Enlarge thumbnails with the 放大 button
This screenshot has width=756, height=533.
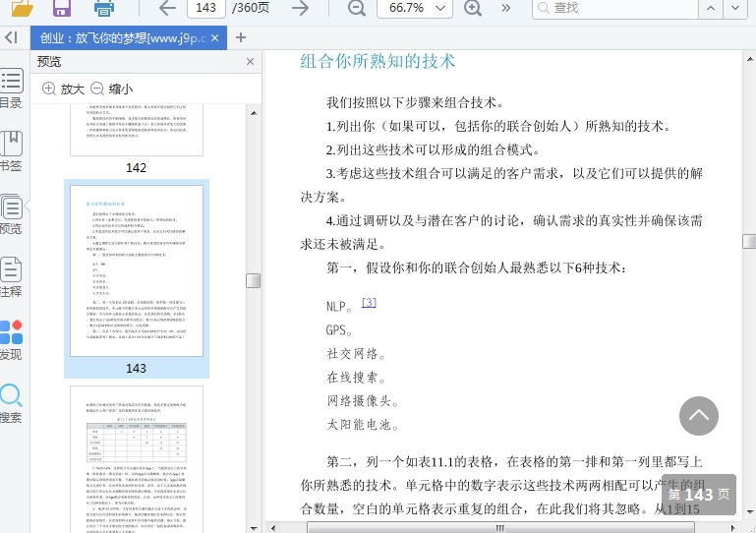(x=63, y=89)
